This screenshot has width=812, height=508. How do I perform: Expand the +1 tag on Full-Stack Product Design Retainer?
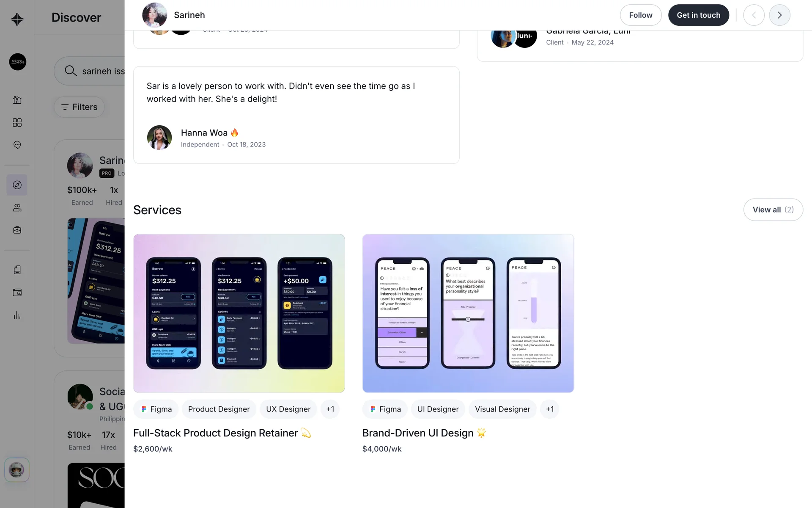pos(330,409)
